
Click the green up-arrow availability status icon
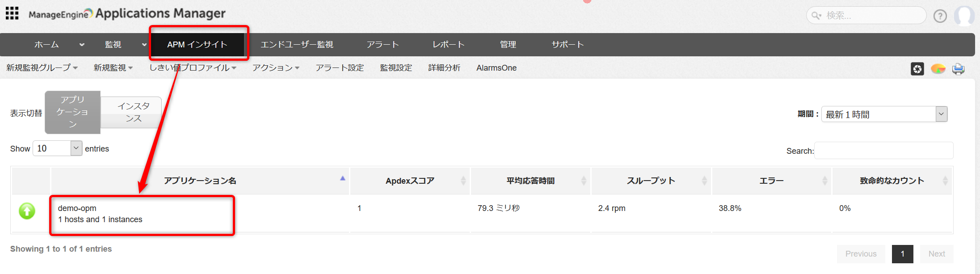click(x=27, y=211)
